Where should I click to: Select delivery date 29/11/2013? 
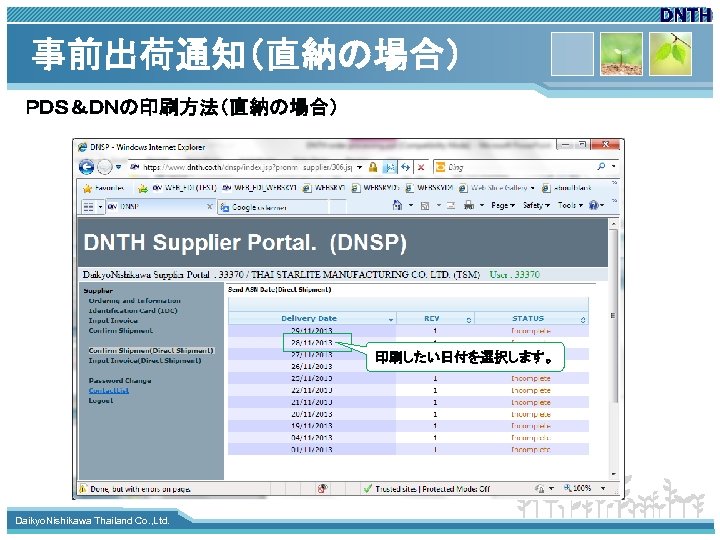(311, 331)
